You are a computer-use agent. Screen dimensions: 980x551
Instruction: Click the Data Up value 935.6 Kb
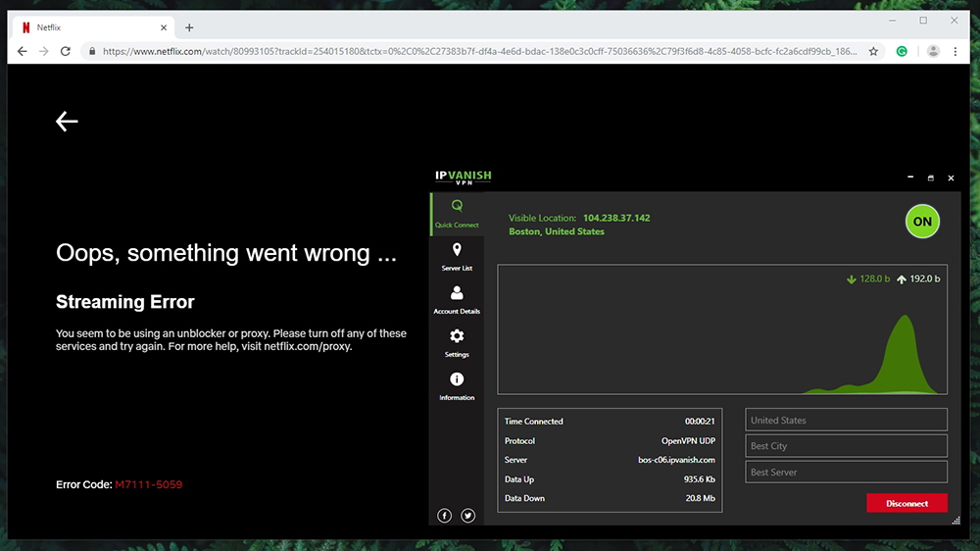700,479
